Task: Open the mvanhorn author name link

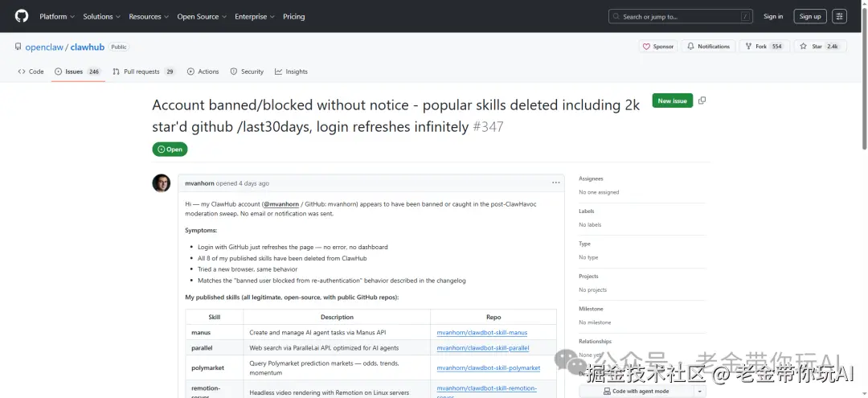Action: click(x=199, y=183)
